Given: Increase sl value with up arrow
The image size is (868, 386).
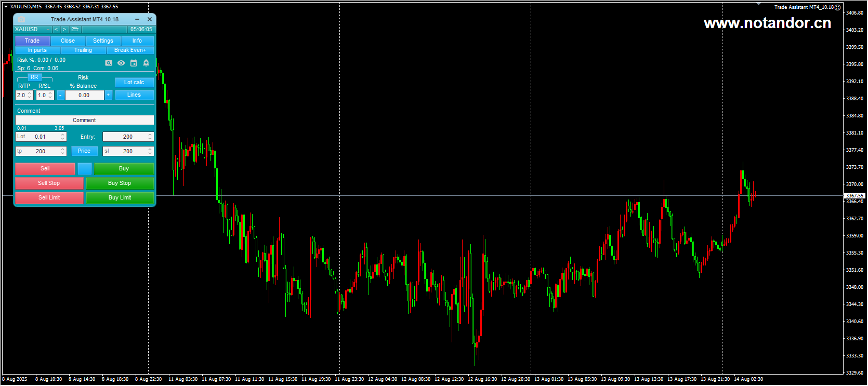Looking at the screenshot, I should pos(150,149).
